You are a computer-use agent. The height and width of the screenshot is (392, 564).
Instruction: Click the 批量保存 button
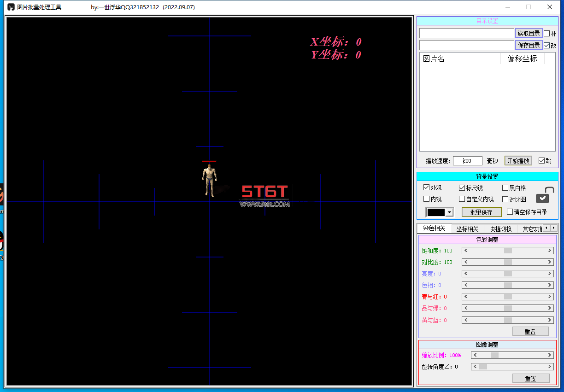pyautogui.click(x=482, y=212)
